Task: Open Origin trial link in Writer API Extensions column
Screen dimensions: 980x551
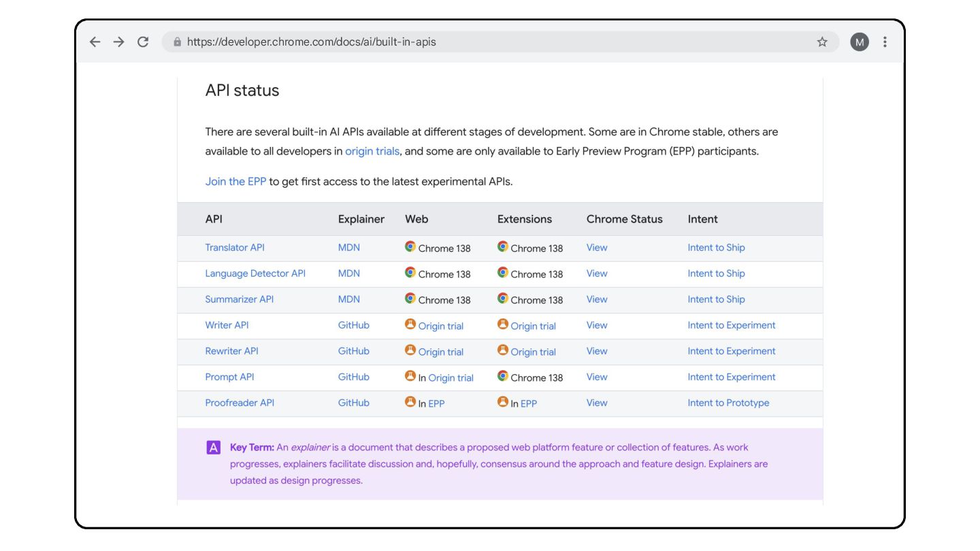Action: point(534,326)
